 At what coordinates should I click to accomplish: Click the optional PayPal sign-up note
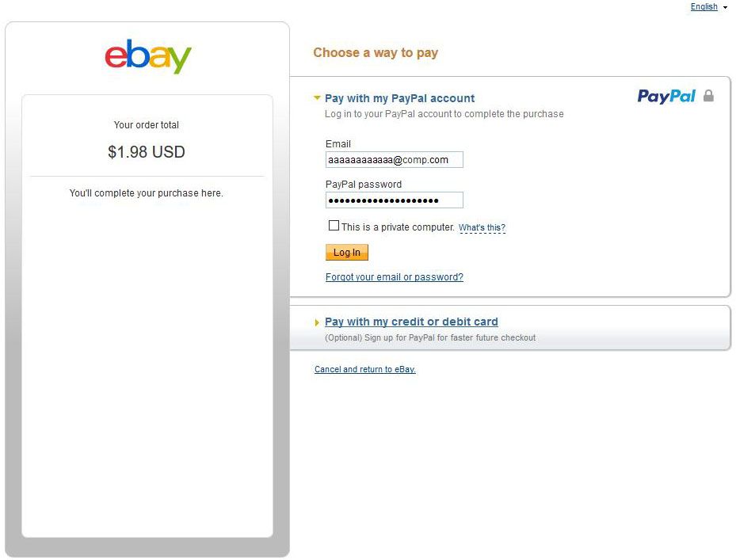430,337
